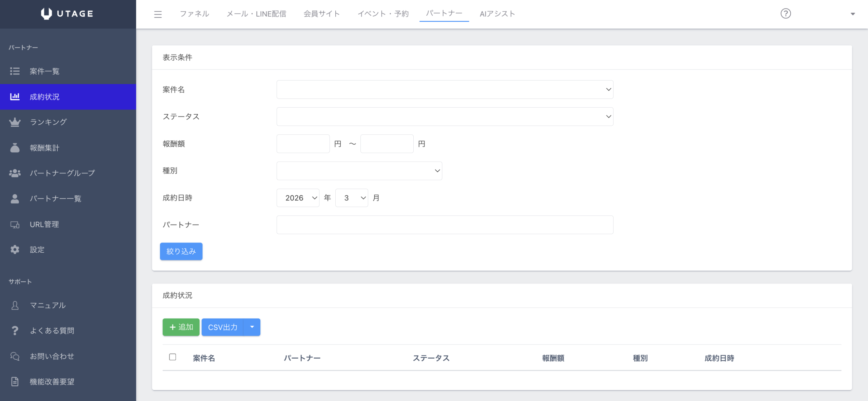Click the 案件一覧 list icon
The width and height of the screenshot is (868, 401).
pos(15,71)
